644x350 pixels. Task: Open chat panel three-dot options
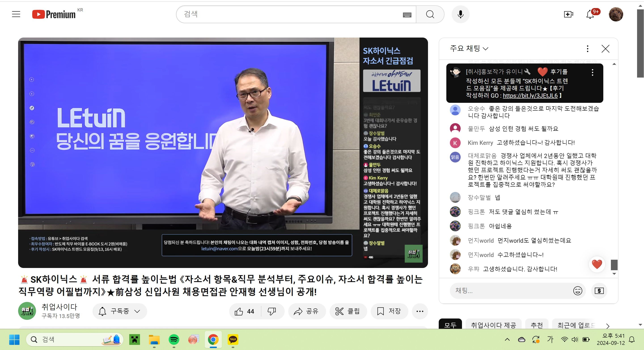587,48
